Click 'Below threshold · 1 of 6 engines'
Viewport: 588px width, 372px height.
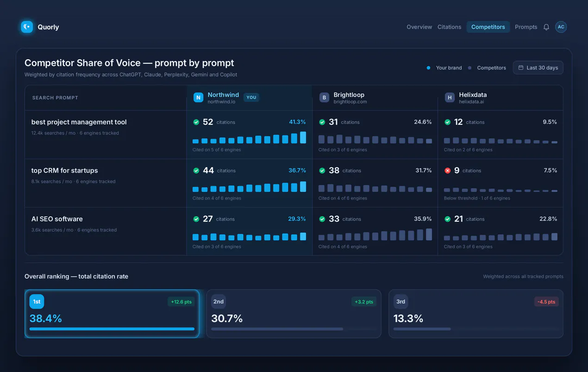click(477, 198)
